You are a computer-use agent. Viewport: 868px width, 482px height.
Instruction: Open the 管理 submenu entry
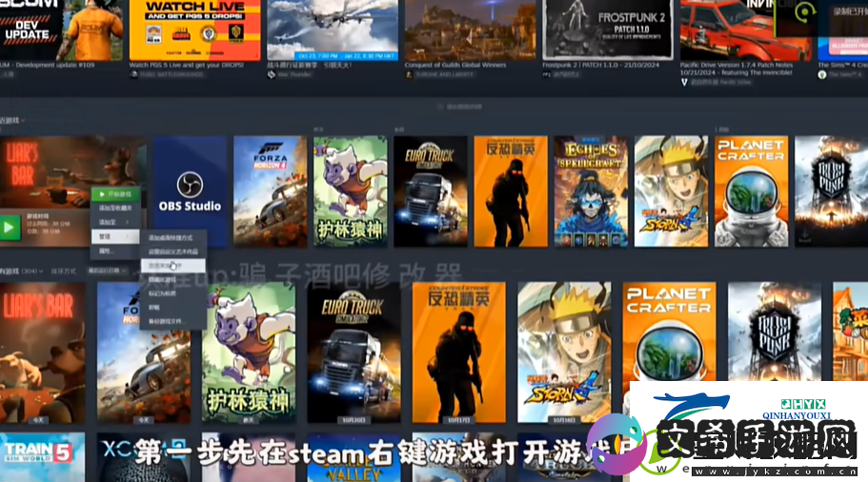pos(115,236)
